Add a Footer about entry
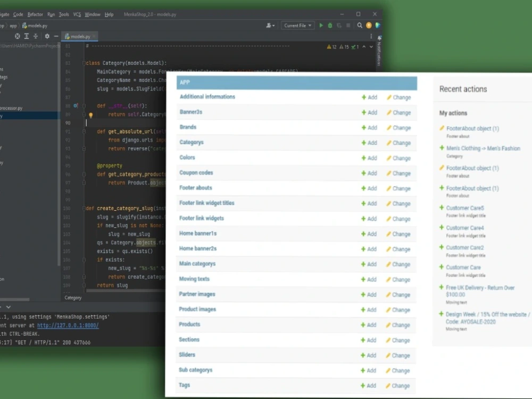This screenshot has width=532, height=399. tap(369, 188)
